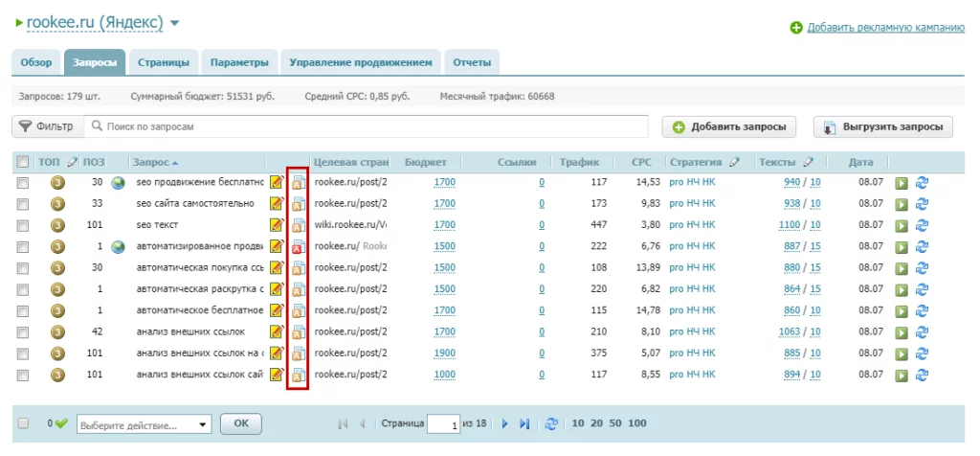Switch to the Обзор tab
980x456 pixels.
pos(35,62)
